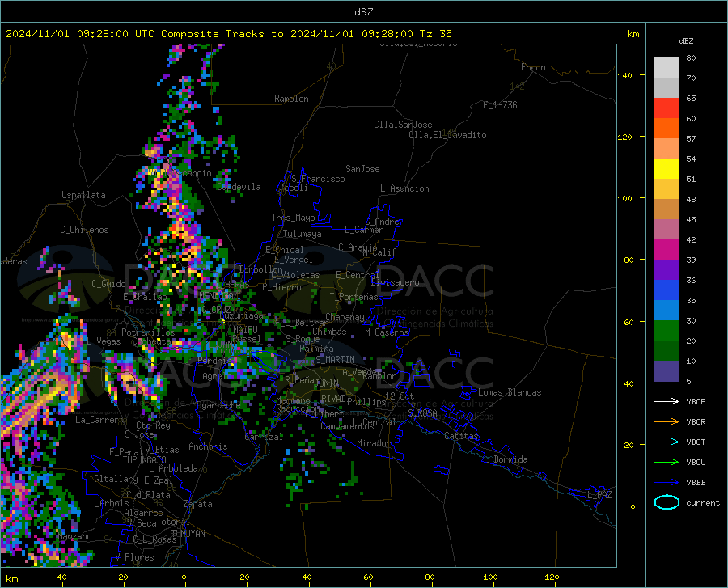Click the 'Capdevila' map label
The image size is (728, 588).
point(239,187)
